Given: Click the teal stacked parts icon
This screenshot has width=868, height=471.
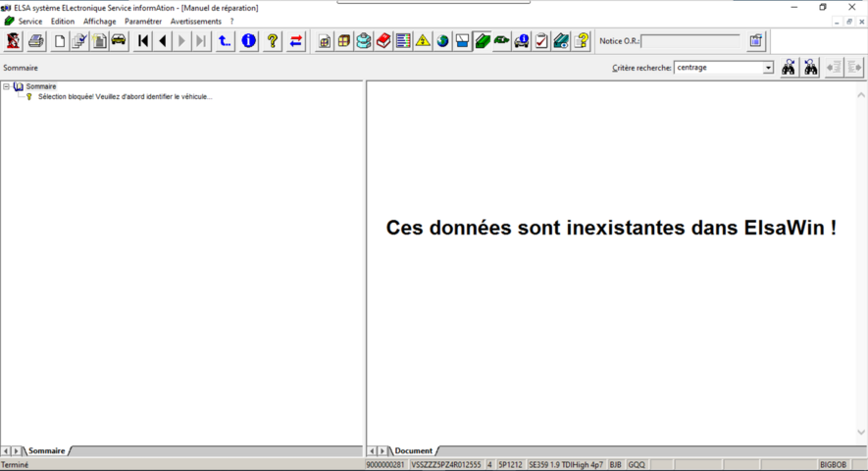Looking at the screenshot, I should [x=364, y=41].
